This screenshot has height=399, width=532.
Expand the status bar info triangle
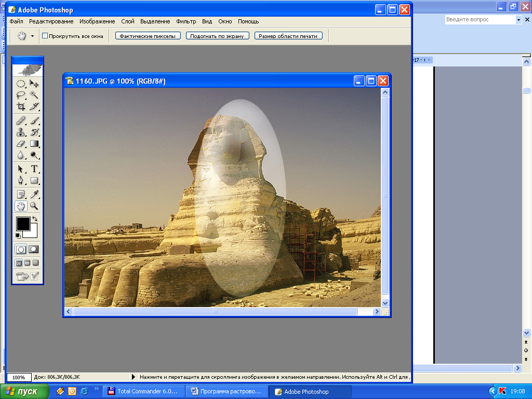point(134,377)
